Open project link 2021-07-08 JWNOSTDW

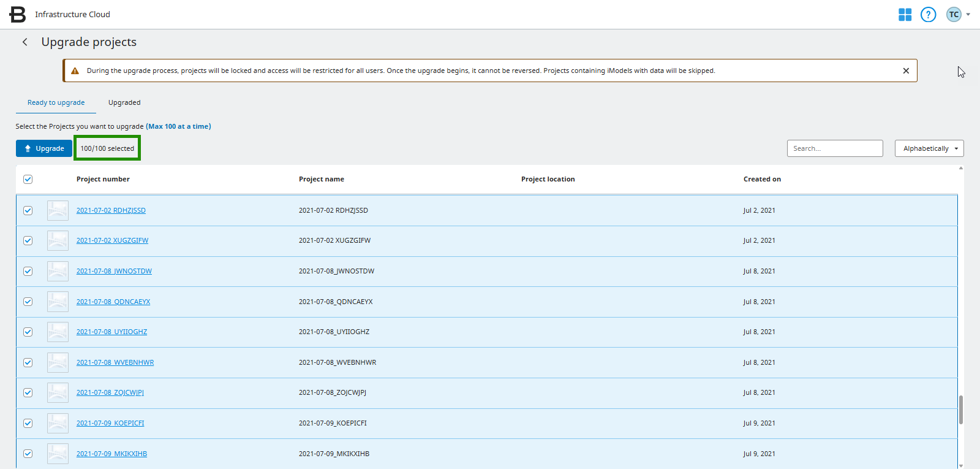coord(114,271)
